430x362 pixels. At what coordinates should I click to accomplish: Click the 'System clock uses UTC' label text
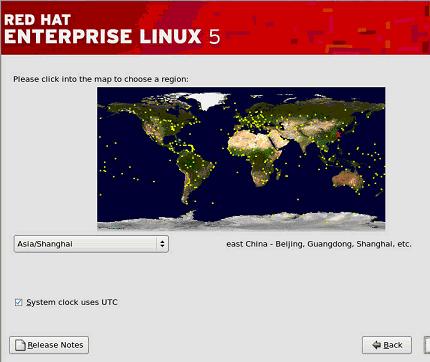point(72,302)
